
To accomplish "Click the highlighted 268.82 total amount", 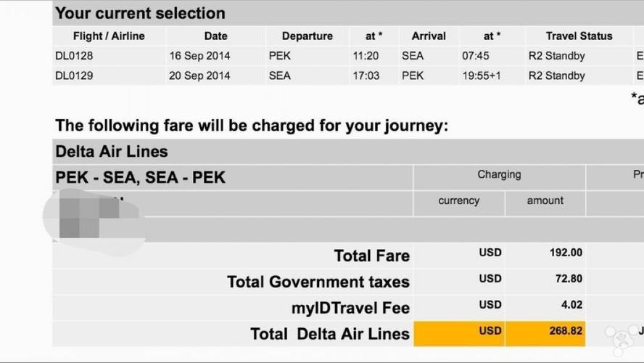I will [x=545, y=334].
